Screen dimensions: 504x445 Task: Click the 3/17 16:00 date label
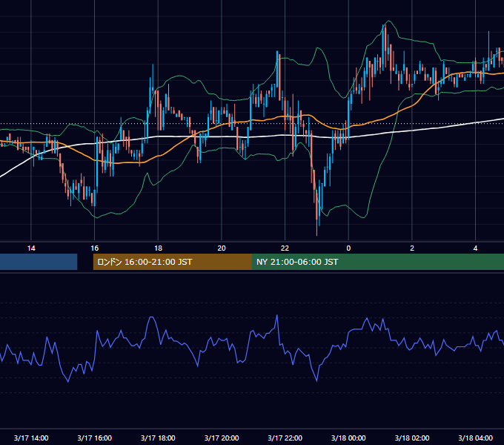(95, 438)
